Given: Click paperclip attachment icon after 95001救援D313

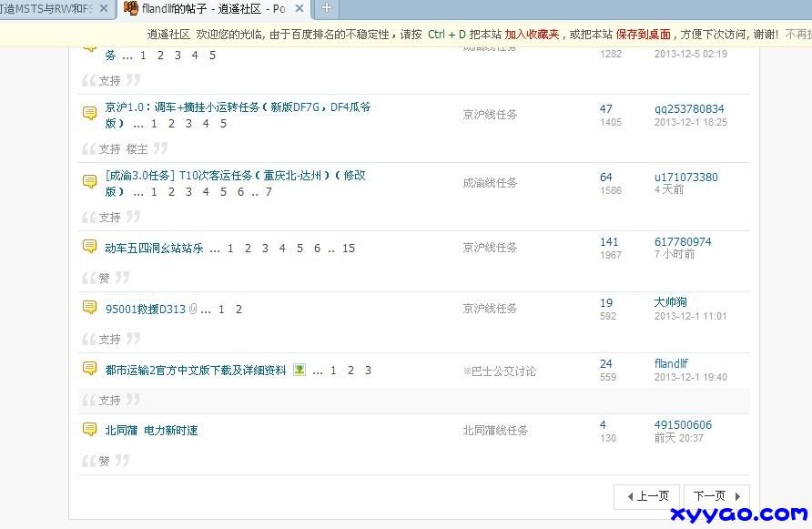Looking at the screenshot, I should click(193, 310).
